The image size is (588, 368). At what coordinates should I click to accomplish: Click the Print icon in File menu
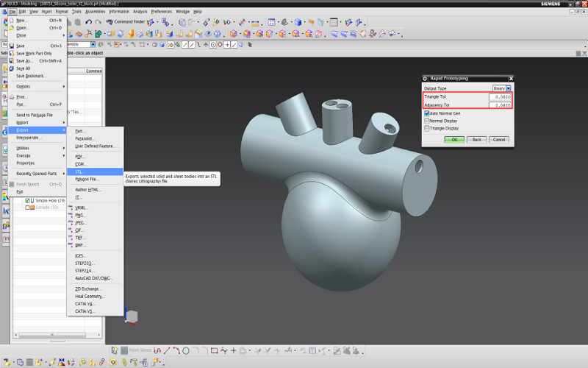tap(10, 97)
